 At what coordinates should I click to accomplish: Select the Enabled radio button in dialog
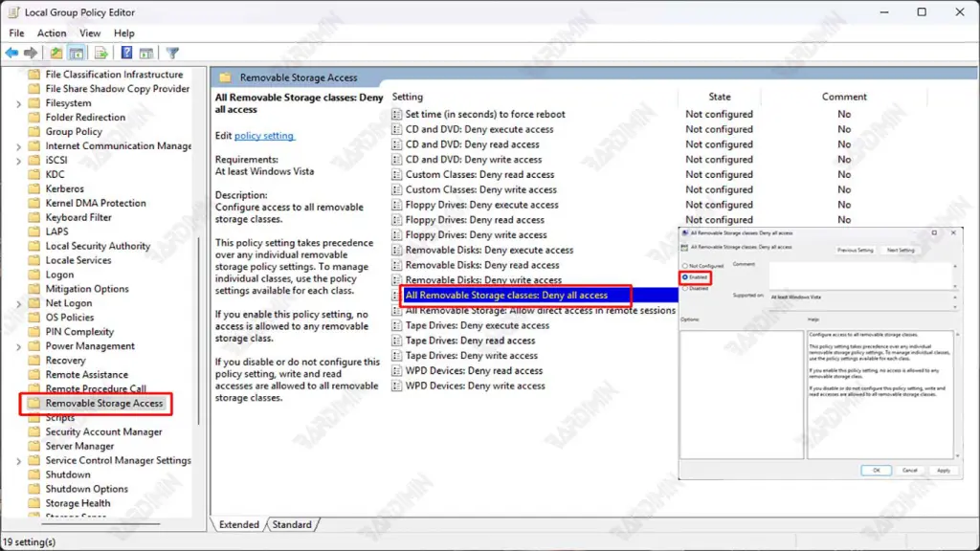coord(685,277)
